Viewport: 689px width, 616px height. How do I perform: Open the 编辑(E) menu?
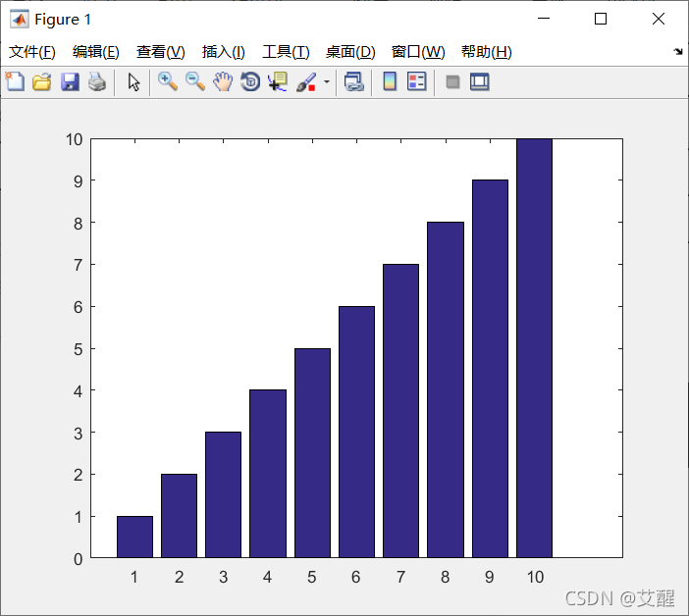96,52
